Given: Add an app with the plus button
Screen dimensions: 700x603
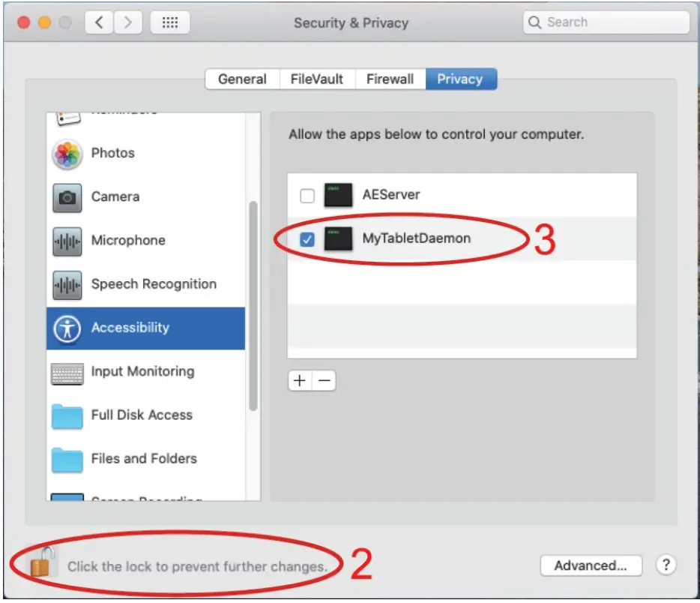Looking at the screenshot, I should (x=300, y=380).
